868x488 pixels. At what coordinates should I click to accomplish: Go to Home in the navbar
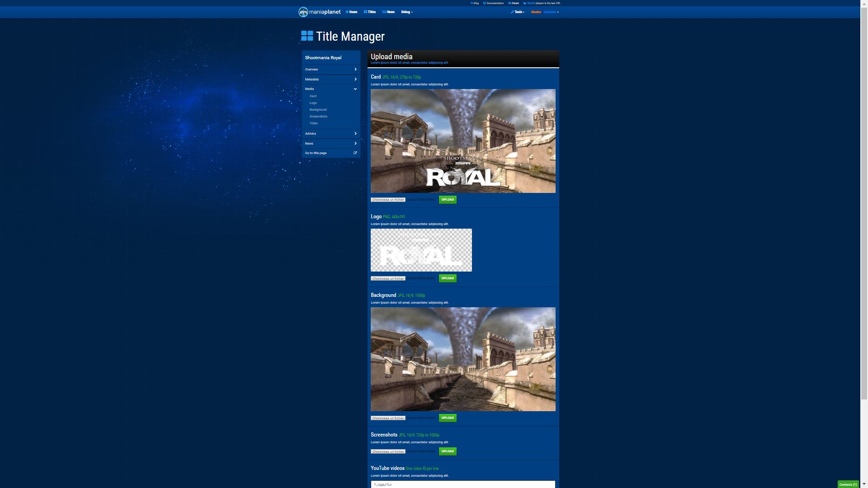[351, 12]
